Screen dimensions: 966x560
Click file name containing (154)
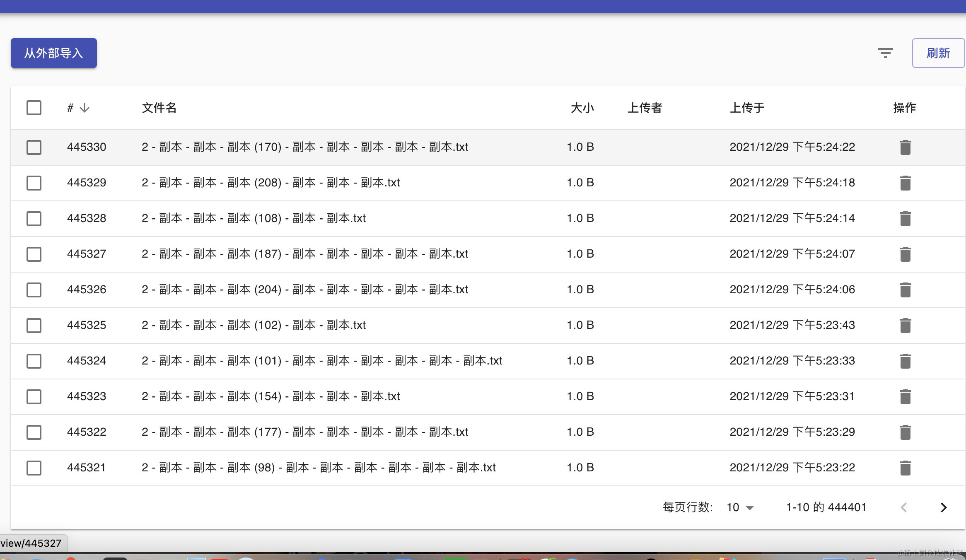pos(271,396)
